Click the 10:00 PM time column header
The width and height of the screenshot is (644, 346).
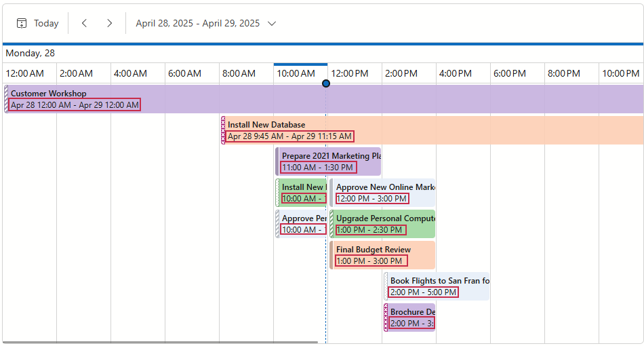pyautogui.click(x=620, y=73)
